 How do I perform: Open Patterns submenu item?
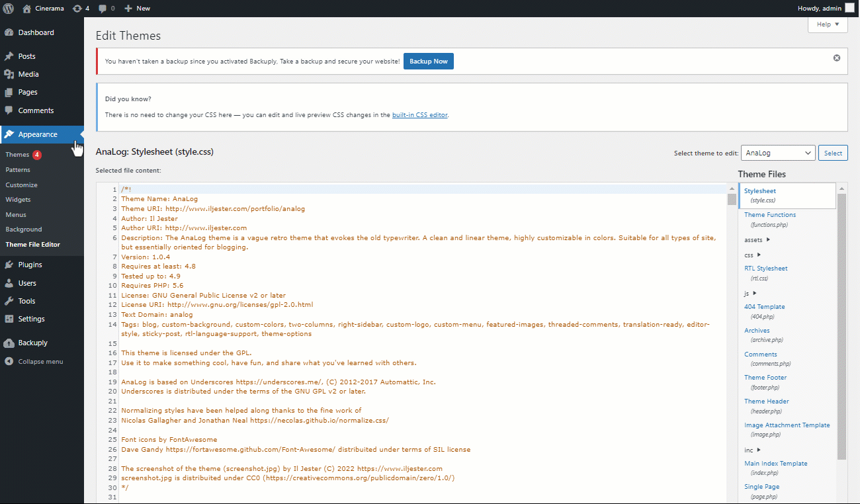coord(18,170)
